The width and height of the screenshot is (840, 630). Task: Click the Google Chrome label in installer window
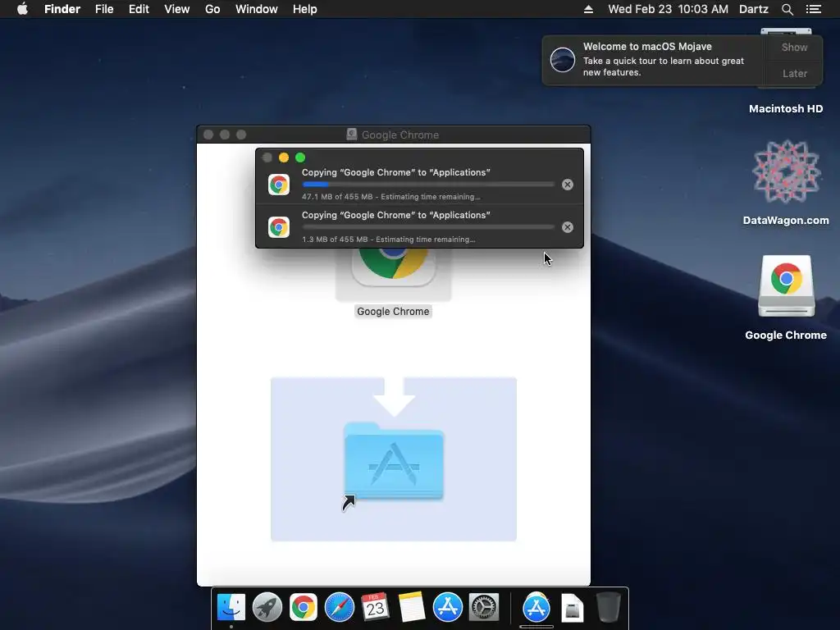(x=393, y=311)
